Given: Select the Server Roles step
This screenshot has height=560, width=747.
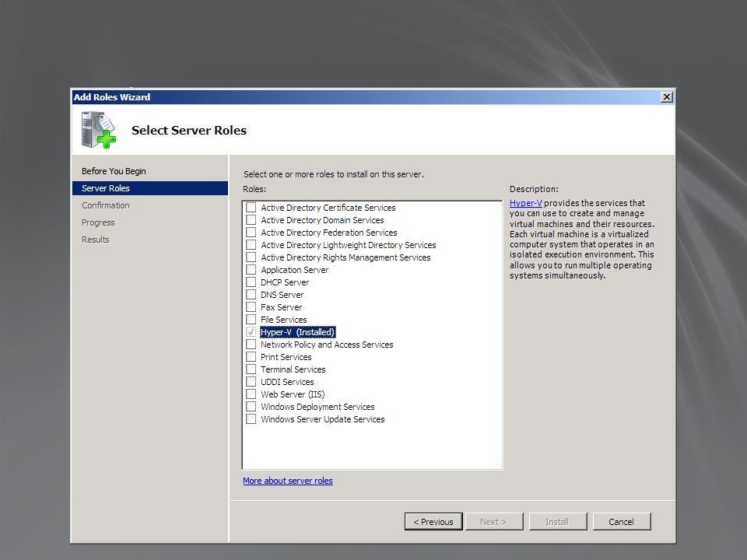Looking at the screenshot, I should click(x=150, y=188).
